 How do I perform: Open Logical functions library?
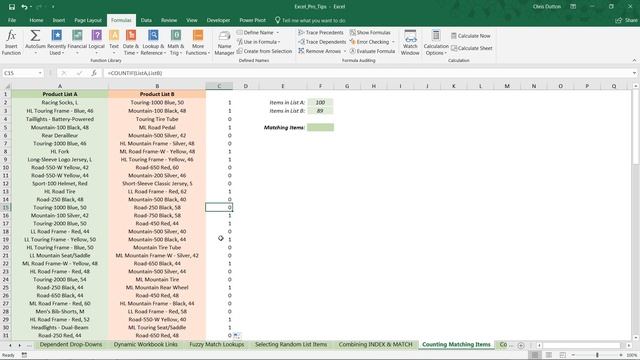(x=97, y=42)
